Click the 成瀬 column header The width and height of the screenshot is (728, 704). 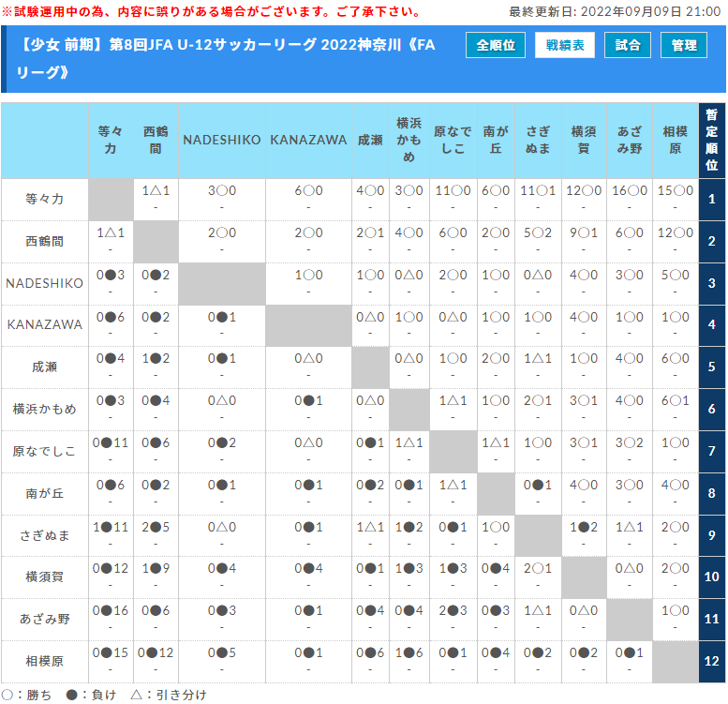point(370,141)
